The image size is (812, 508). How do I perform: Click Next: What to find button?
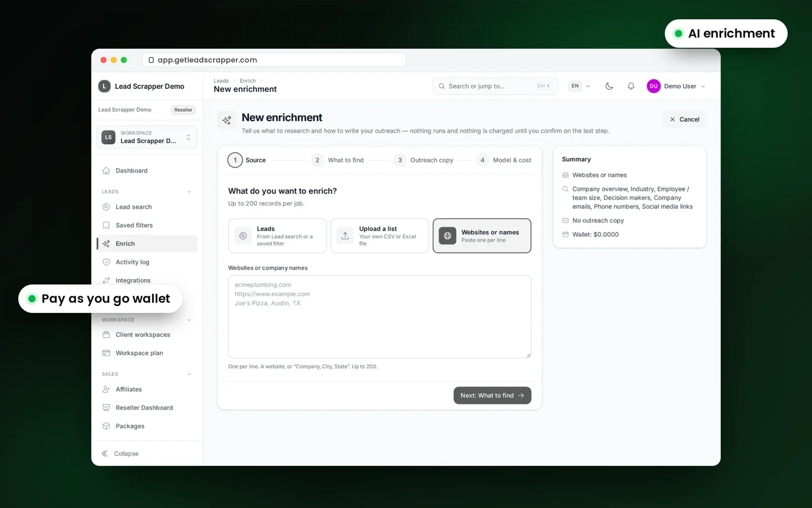click(492, 396)
